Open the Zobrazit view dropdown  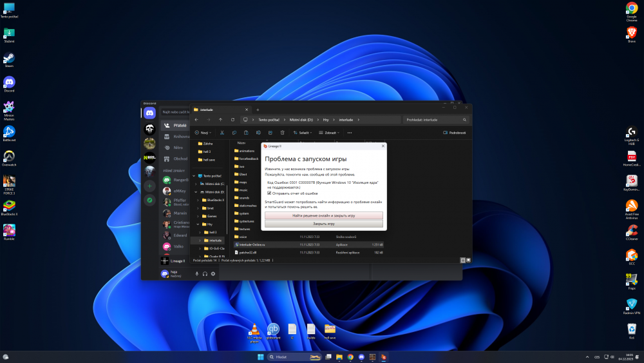coord(329,133)
